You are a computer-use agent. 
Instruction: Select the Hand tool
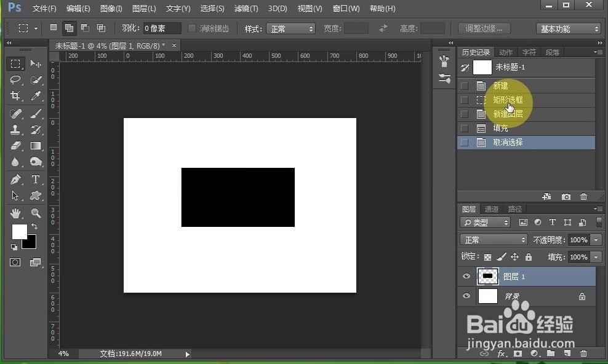coord(15,212)
